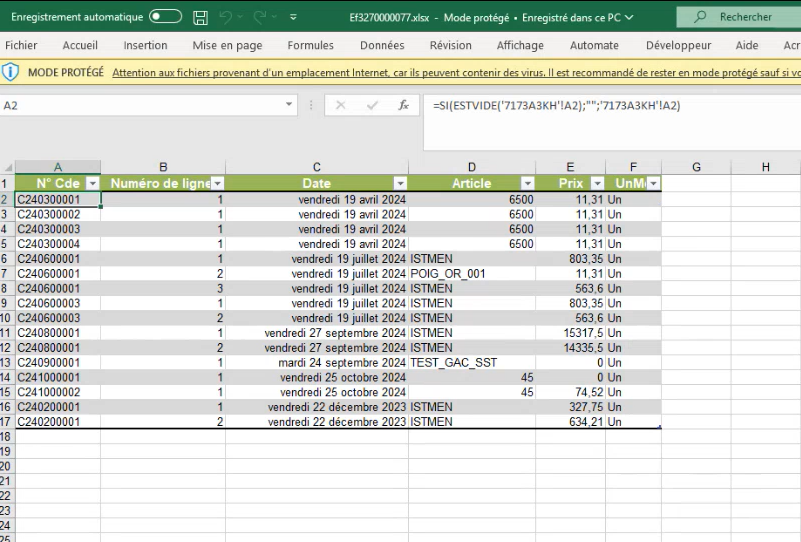Click the Cancel X icon in formula bar

point(340,105)
